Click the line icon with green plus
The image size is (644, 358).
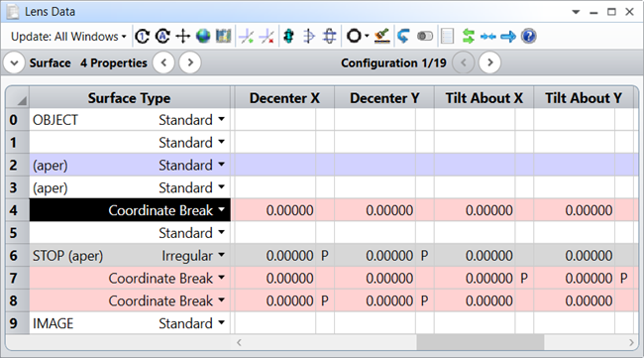247,37
